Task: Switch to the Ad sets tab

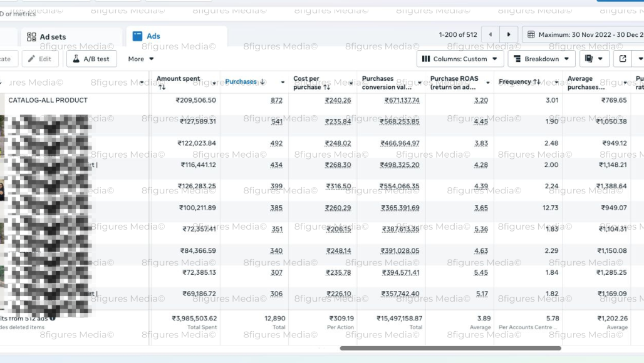Action: click(x=53, y=37)
